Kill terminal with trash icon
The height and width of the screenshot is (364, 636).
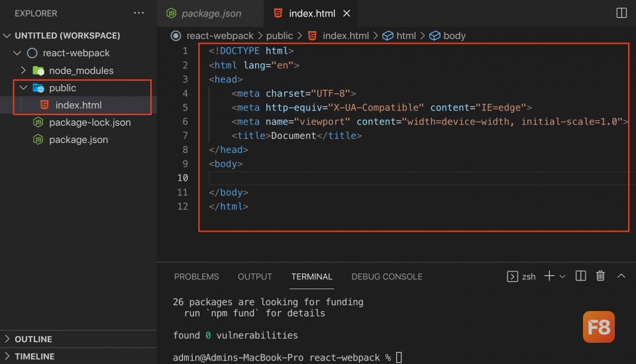coord(600,276)
